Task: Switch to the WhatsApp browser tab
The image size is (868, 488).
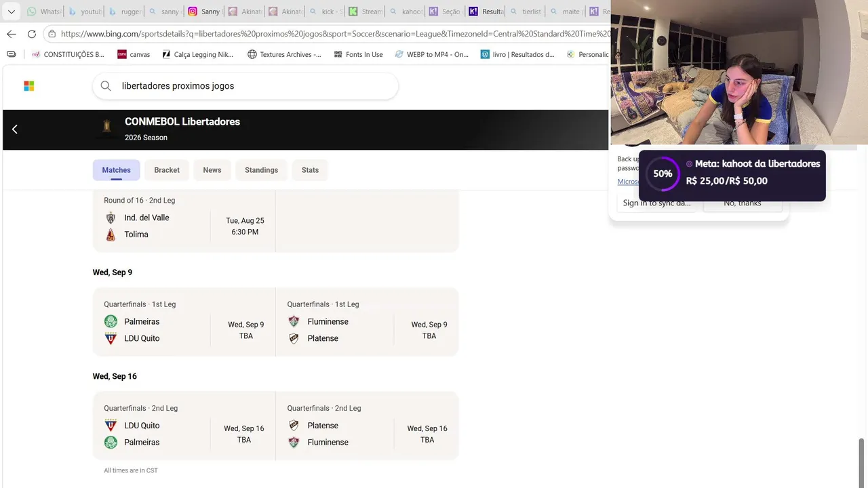Action: tap(44, 12)
